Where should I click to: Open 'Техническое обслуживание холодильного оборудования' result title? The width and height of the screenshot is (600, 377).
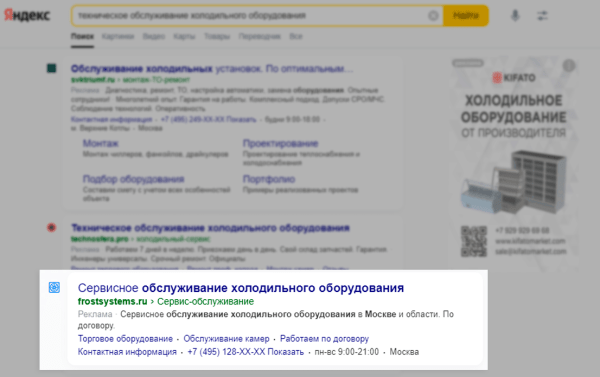point(210,228)
